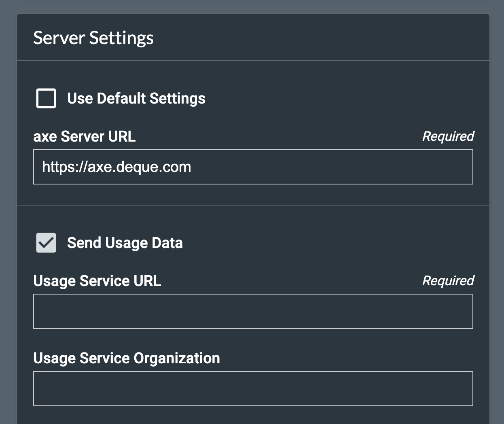
Task: Click the Required label beside axe Server URL
Action: coord(447,136)
